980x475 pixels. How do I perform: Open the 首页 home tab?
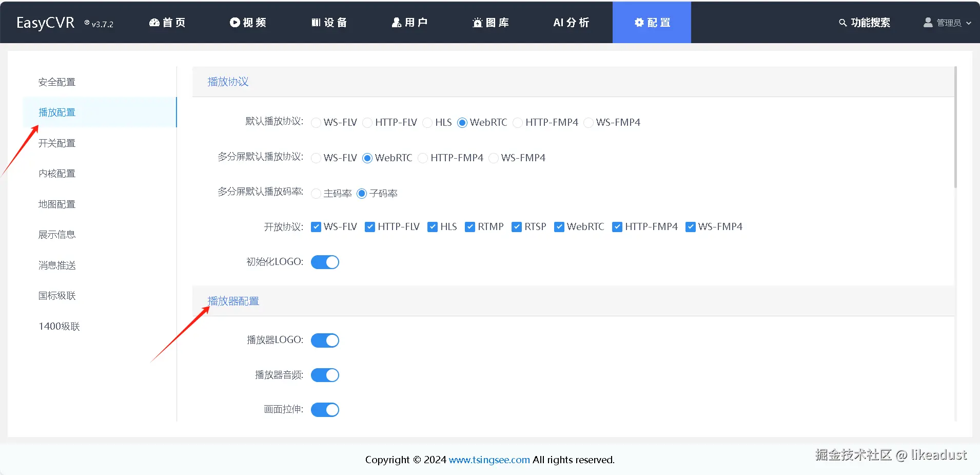[x=167, y=23]
